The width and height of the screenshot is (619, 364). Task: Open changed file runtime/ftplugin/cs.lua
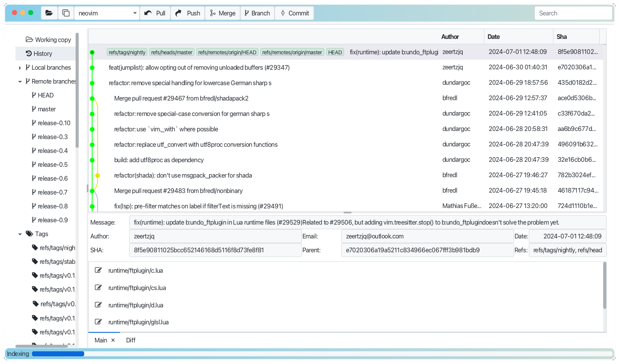tap(137, 288)
